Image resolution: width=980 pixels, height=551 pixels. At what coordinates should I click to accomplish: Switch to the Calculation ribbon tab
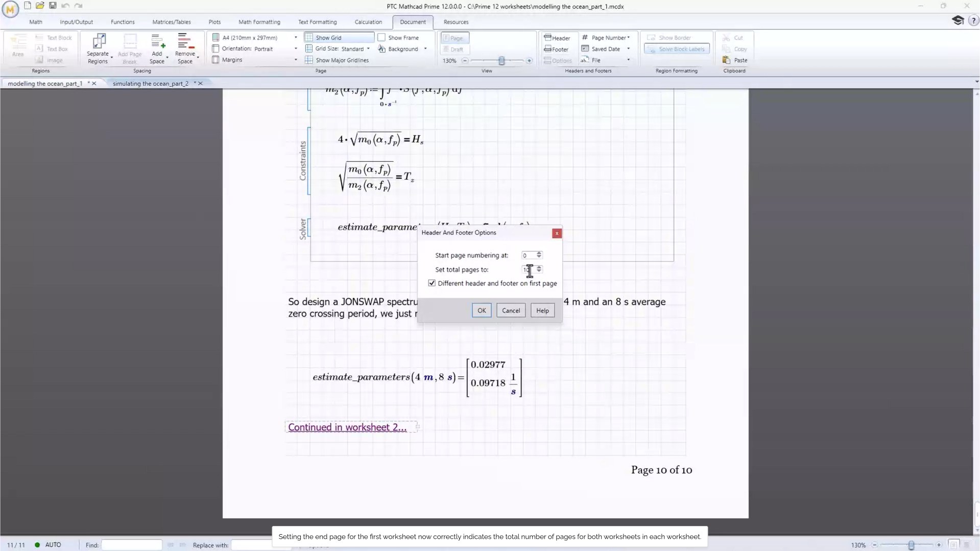click(368, 22)
